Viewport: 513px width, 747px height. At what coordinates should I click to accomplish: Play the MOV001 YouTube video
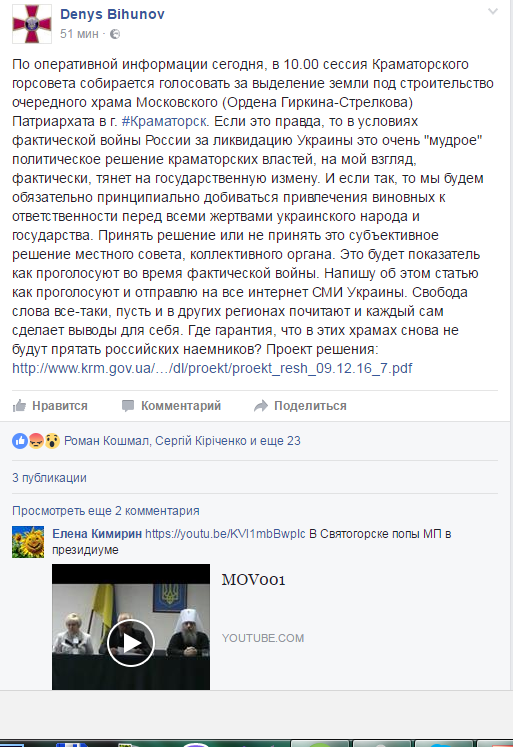(x=131, y=642)
